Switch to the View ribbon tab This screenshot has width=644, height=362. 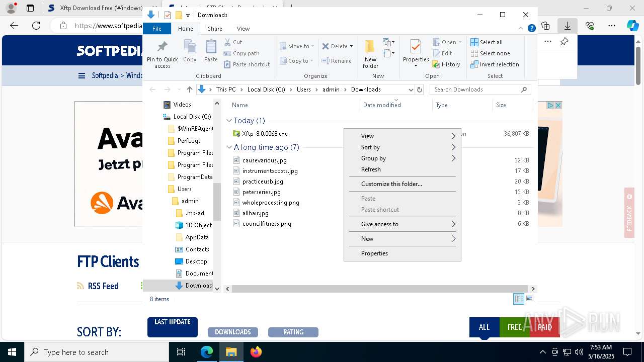[x=243, y=29]
